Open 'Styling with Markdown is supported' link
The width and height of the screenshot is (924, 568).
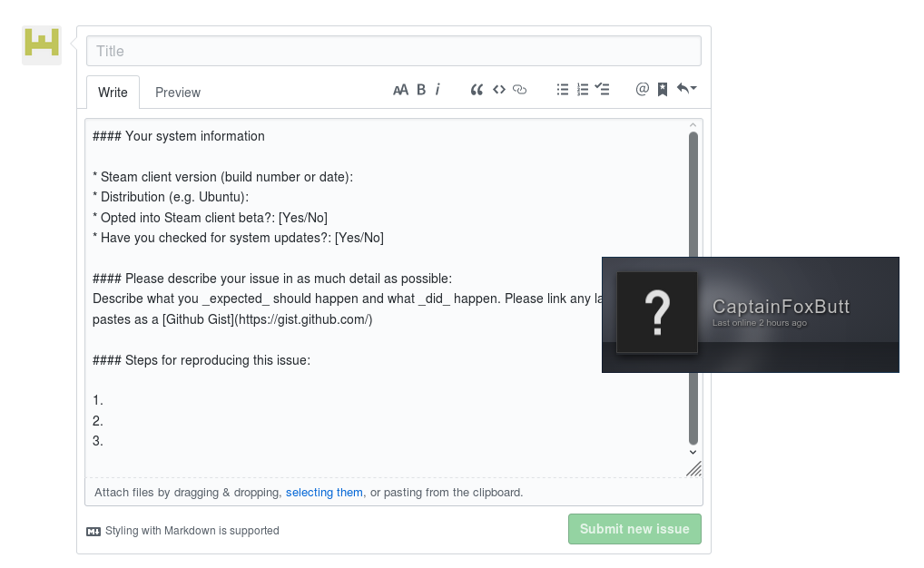pyautogui.click(x=192, y=531)
